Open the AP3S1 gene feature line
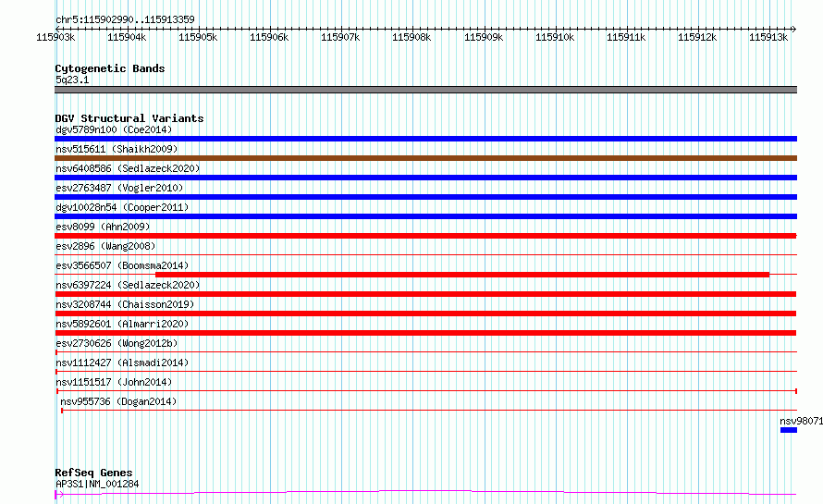Viewport: 823px width, 504px height. [425, 494]
